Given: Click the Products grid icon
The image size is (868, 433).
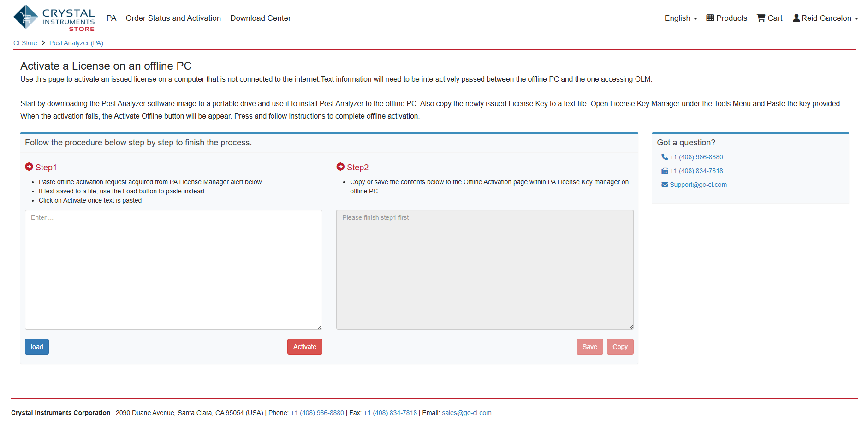Looking at the screenshot, I should click(x=710, y=18).
